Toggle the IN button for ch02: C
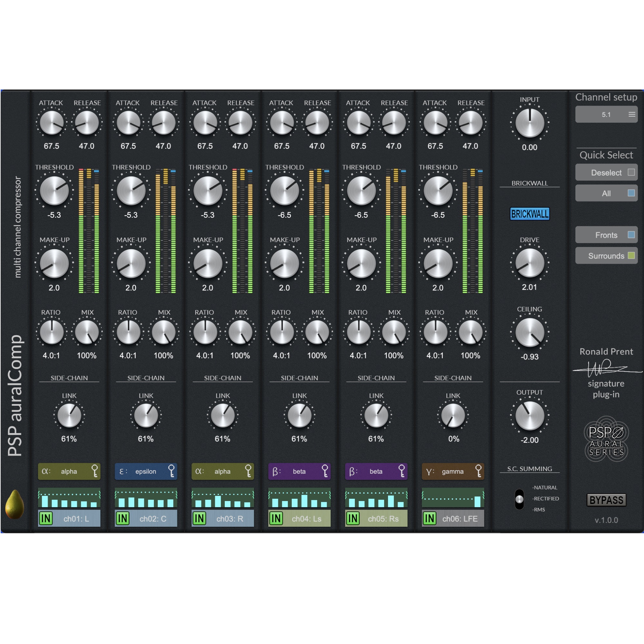 pyautogui.click(x=122, y=518)
